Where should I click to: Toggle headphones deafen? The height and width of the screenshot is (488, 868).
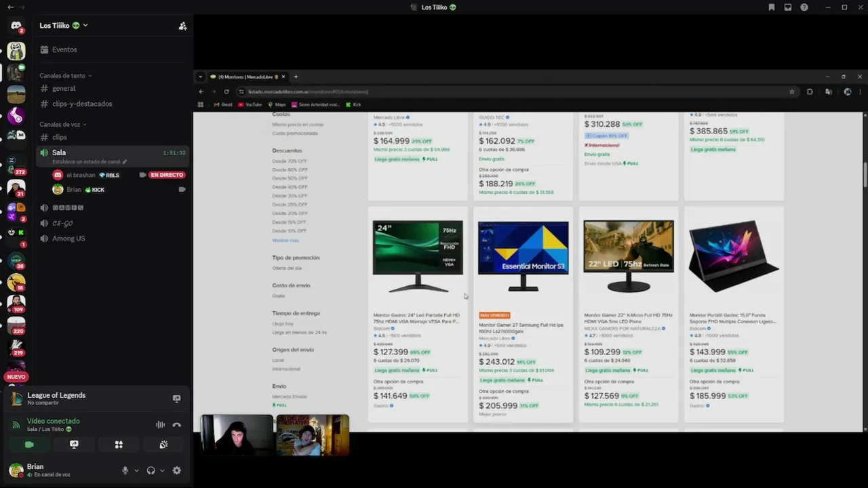point(151,470)
